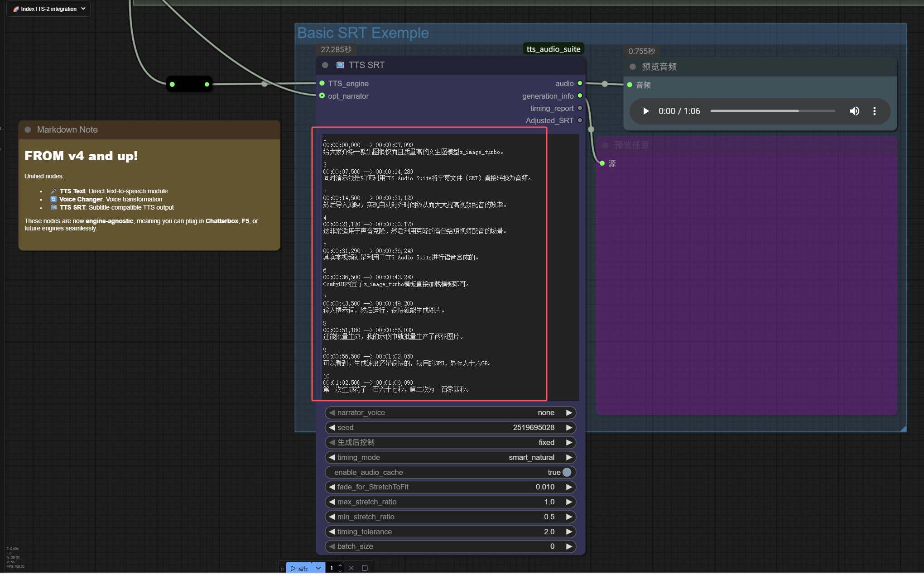Advance timing_mode to next option
The width and height of the screenshot is (924, 574).
(x=569, y=457)
